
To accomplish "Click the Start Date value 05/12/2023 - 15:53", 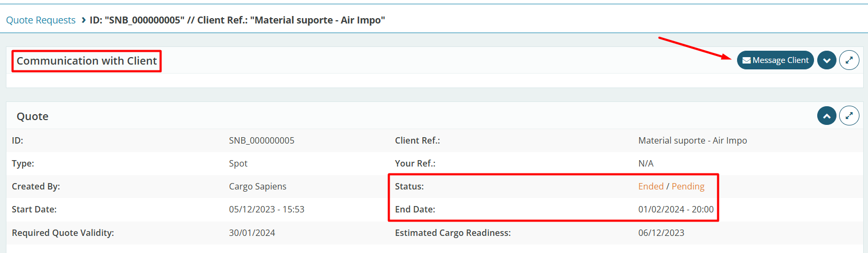I will [x=266, y=209].
